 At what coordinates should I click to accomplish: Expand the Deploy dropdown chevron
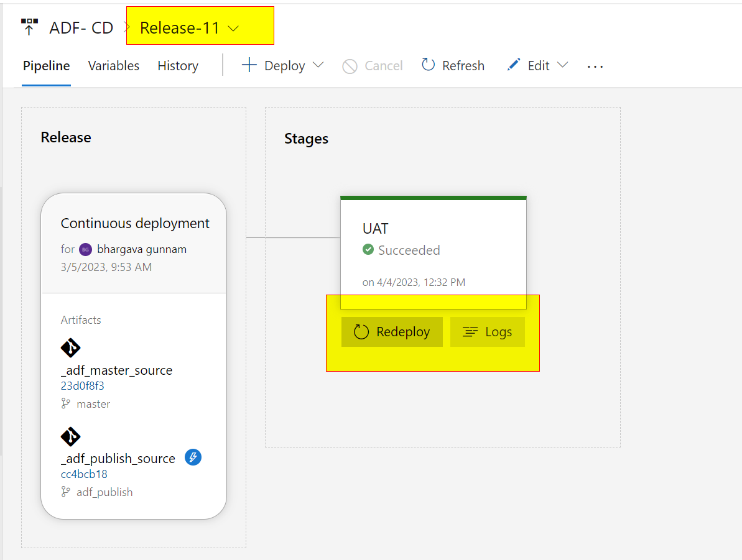318,65
